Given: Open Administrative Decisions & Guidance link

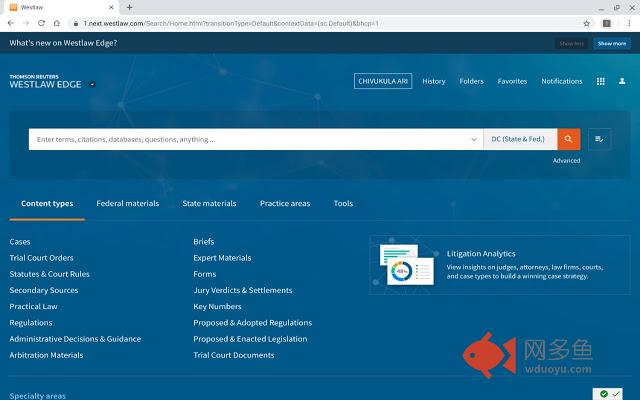Looking at the screenshot, I should (x=75, y=339).
